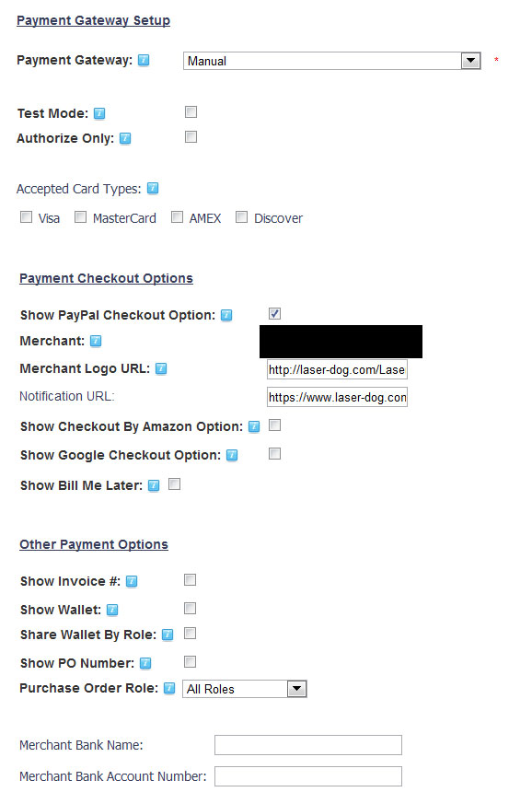This screenshot has width=532, height=792.
Task: Click Show PayPal Checkout Option help icon
Action: point(226,315)
